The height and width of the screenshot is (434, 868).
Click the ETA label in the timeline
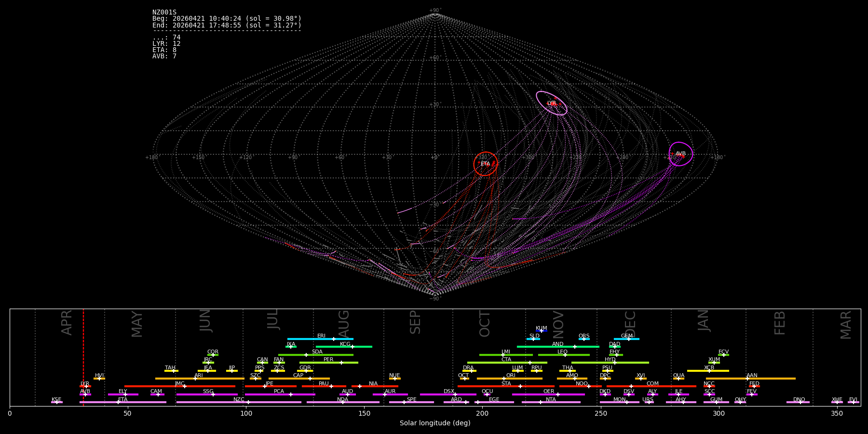pyautogui.click(x=123, y=400)
